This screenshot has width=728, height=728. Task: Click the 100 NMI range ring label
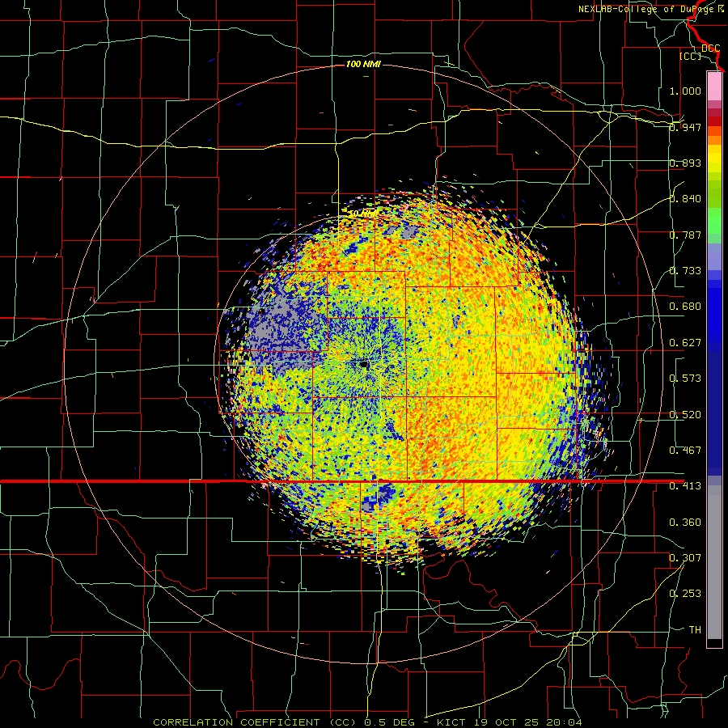pyautogui.click(x=363, y=64)
